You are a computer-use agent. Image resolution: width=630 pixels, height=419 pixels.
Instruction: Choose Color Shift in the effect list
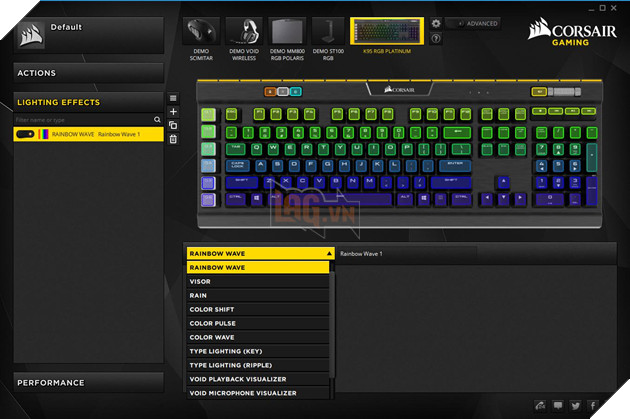click(258, 309)
